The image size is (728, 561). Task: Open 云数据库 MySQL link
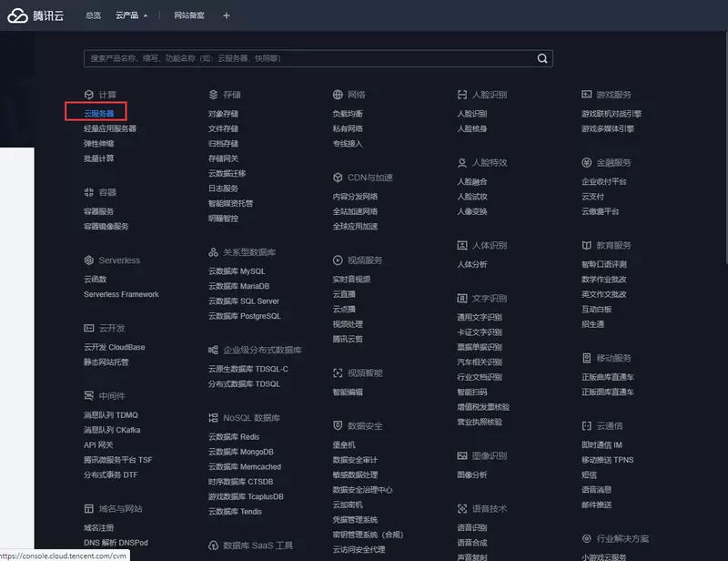(237, 271)
